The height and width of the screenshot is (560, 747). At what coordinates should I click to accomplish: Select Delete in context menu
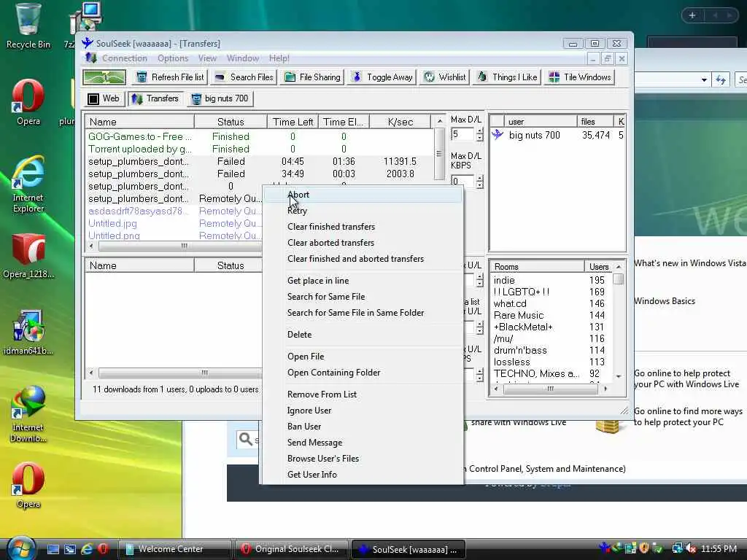coord(363,334)
